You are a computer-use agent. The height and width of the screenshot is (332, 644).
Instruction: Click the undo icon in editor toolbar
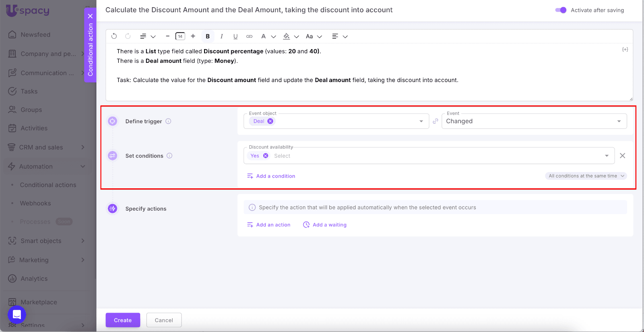pos(114,36)
